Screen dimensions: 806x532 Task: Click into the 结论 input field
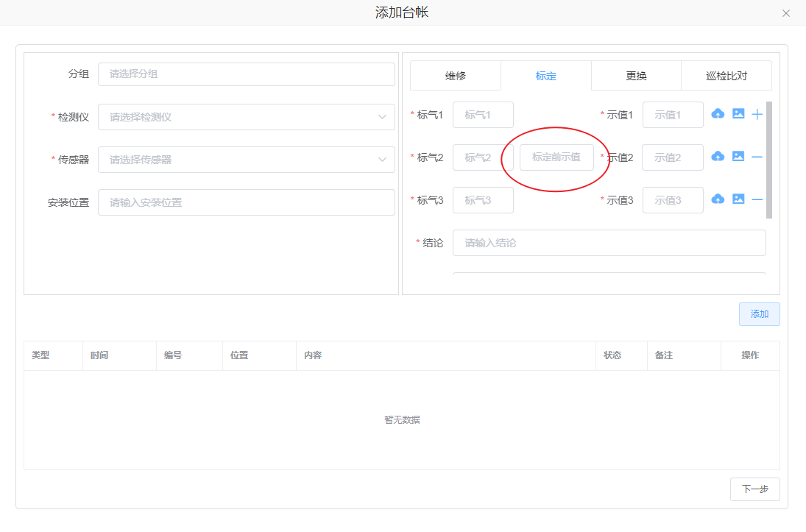609,243
